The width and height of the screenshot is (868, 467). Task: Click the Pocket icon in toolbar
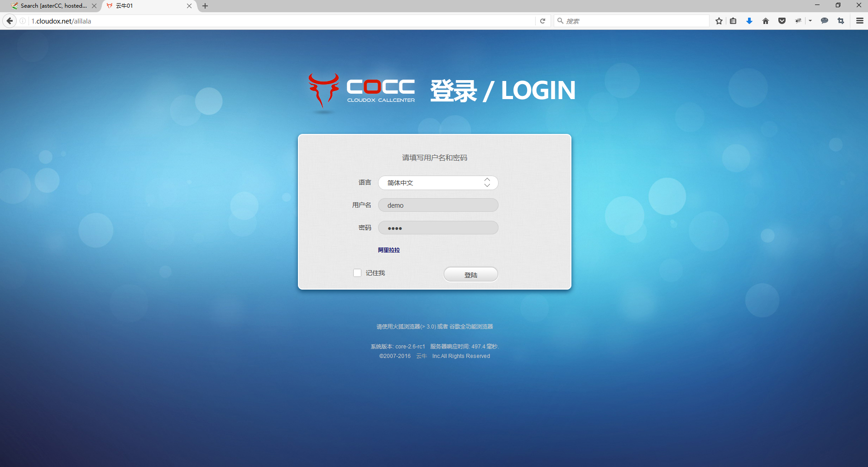tap(782, 21)
